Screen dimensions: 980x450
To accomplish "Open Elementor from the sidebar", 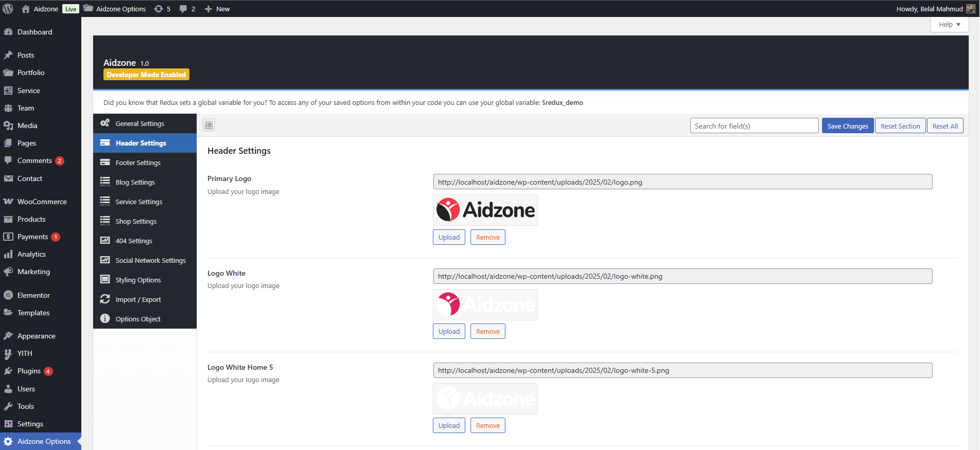I will (x=33, y=295).
